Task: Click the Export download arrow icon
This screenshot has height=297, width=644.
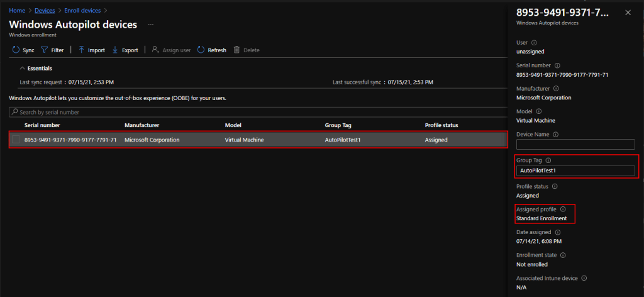Action: click(x=115, y=50)
